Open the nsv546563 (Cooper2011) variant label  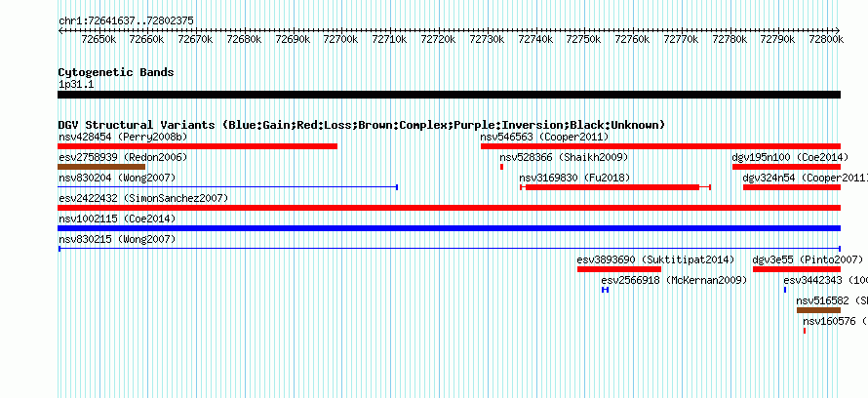click(544, 138)
